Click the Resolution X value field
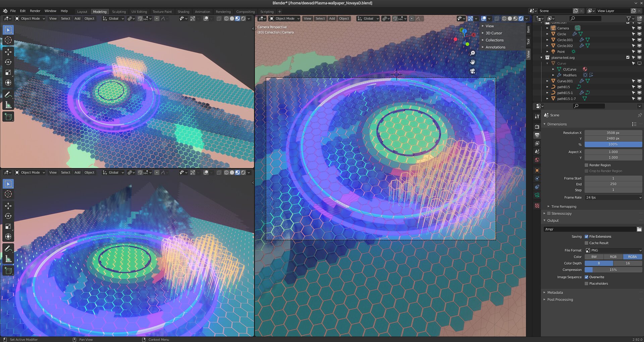Image resolution: width=644 pixels, height=342 pixels. [x=613, y=133]
